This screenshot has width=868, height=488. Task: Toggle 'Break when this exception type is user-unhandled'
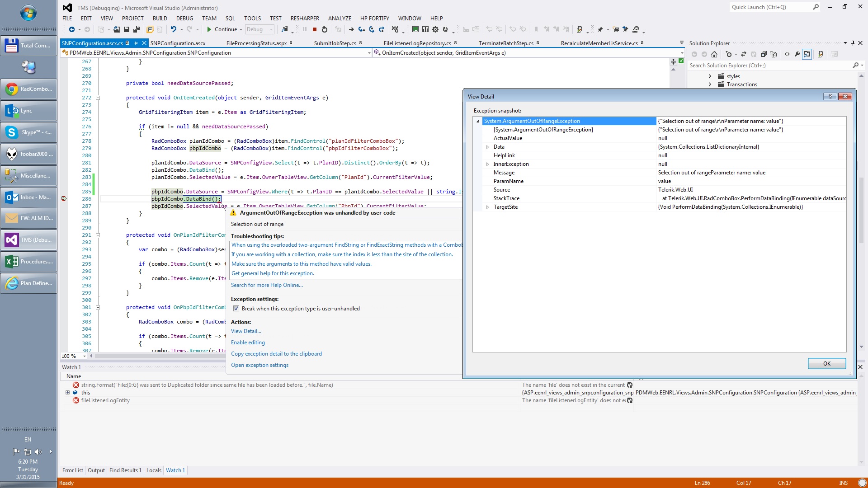click(236, 309)
